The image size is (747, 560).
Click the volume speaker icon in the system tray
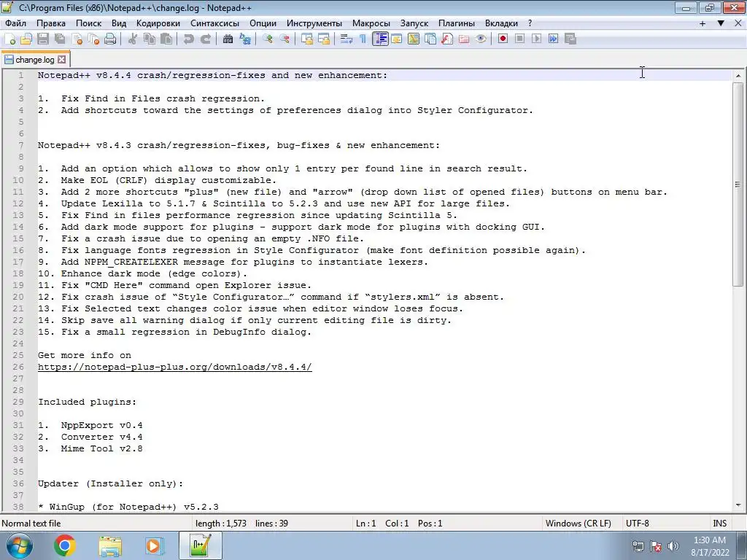673,546
